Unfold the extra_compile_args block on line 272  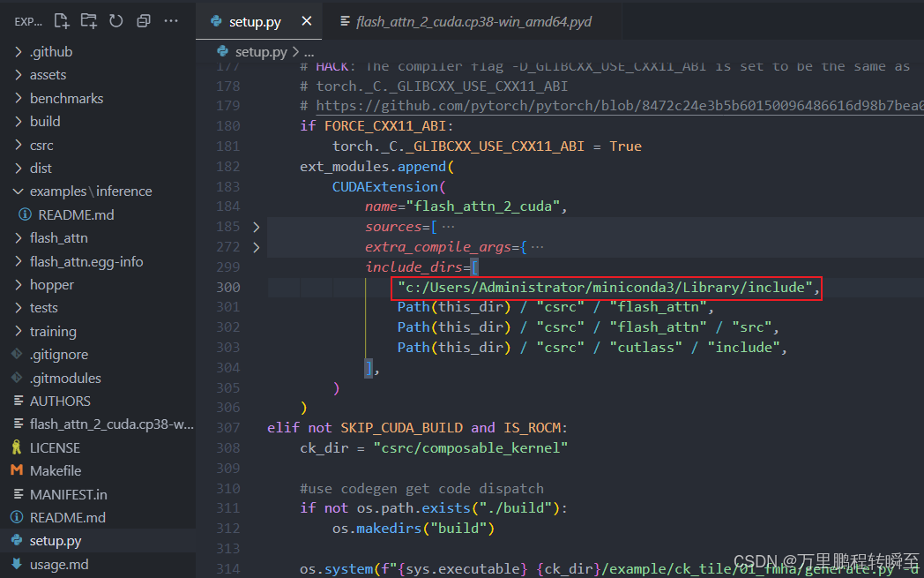(x=256, y=247)
